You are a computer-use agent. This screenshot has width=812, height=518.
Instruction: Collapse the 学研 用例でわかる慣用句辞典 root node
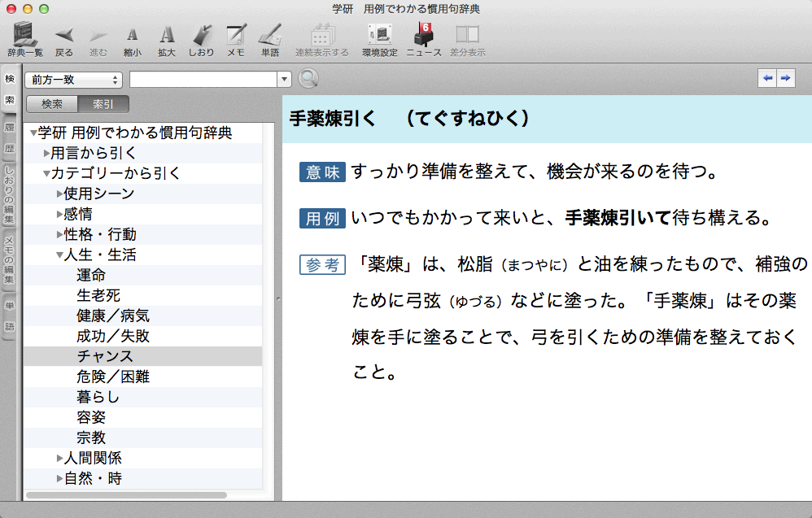[33, 133]
